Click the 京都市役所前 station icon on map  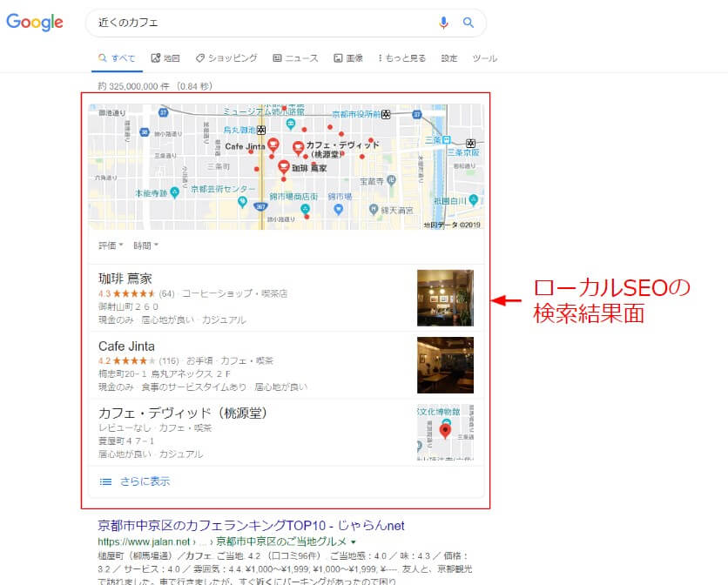(386, 114)
